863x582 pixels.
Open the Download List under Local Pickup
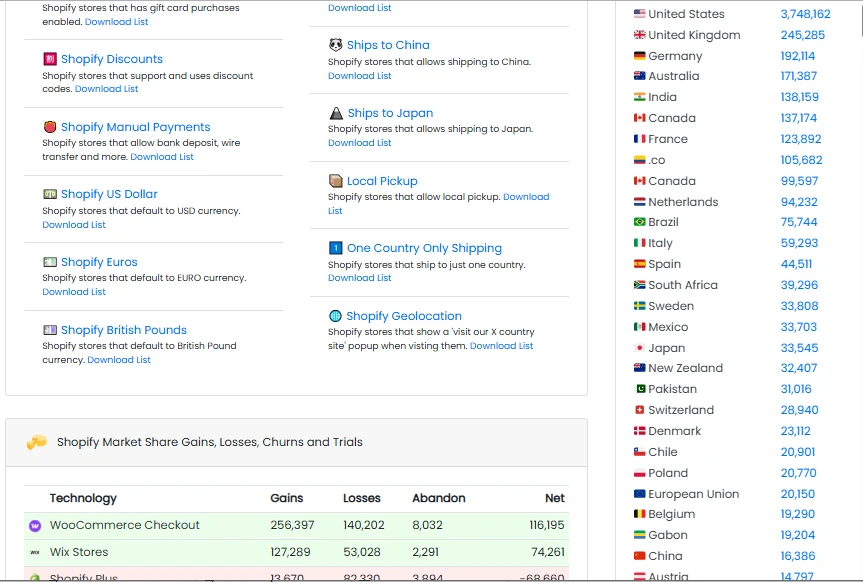(x=526, y=196)
